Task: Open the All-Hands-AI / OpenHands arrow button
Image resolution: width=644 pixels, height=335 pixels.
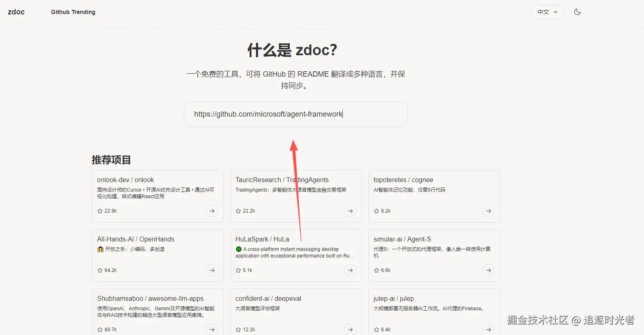Action: click(212, 270)
